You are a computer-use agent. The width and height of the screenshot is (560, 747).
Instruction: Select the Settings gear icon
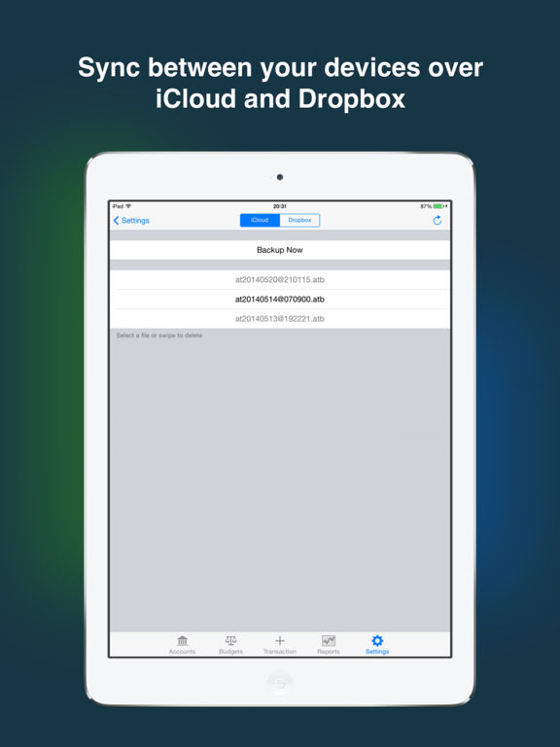(377, 640)
